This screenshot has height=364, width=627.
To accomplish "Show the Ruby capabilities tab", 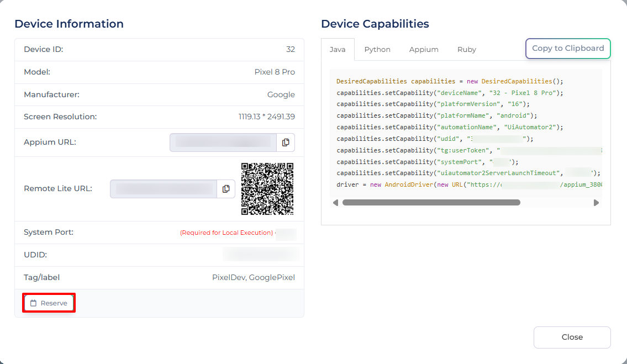I will coord(467,50).
